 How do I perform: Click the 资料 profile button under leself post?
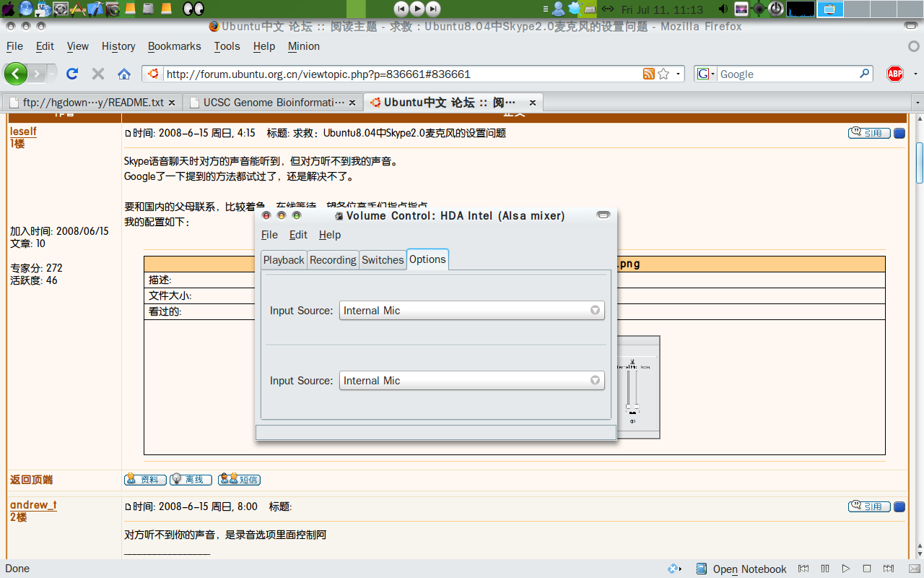coord(145,479)
